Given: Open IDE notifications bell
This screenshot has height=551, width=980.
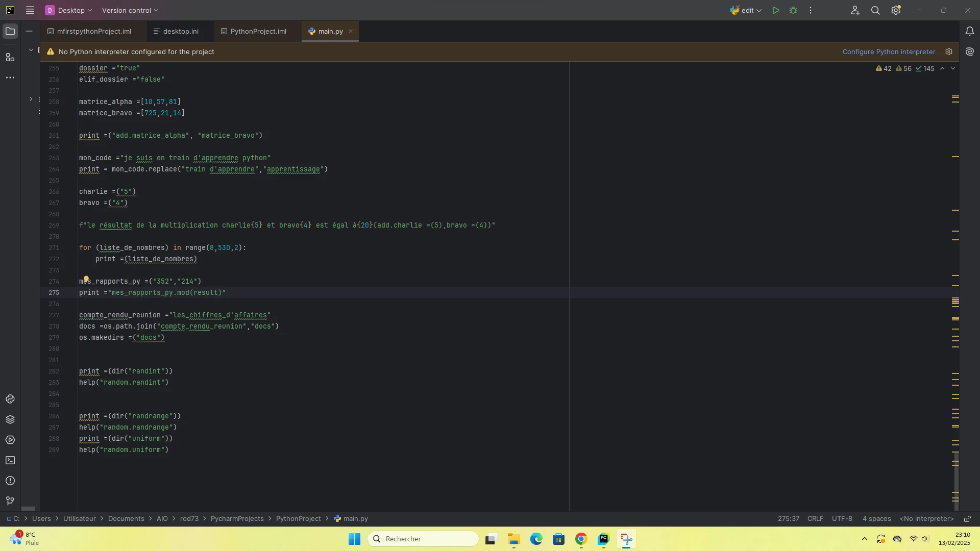Looking at the screenshot, I should (970, 31).
